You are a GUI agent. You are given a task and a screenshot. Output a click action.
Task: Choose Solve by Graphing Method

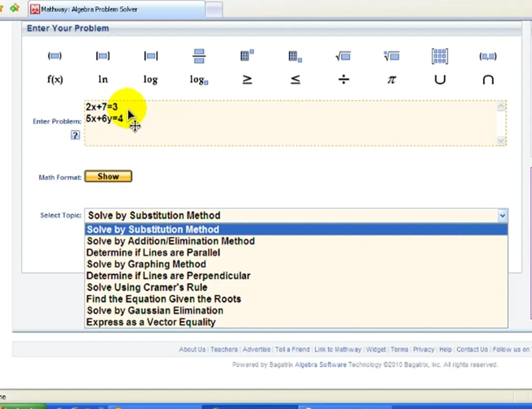(x=296, y=264)
